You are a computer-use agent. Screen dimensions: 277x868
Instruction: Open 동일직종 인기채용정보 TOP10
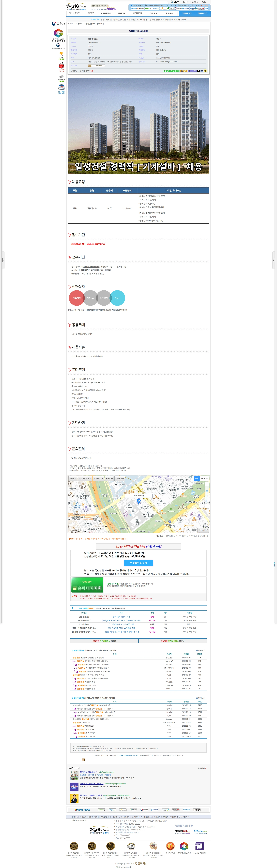coord(173,641)
